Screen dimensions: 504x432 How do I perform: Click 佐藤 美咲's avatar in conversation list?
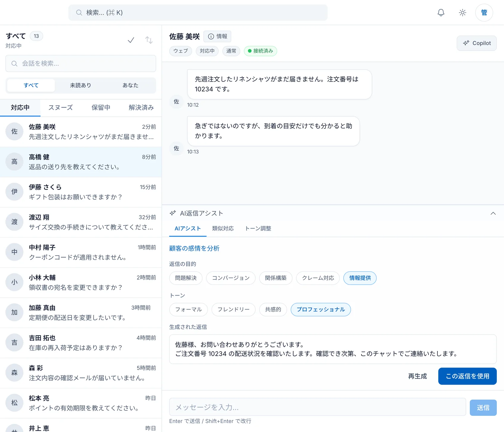14,131
